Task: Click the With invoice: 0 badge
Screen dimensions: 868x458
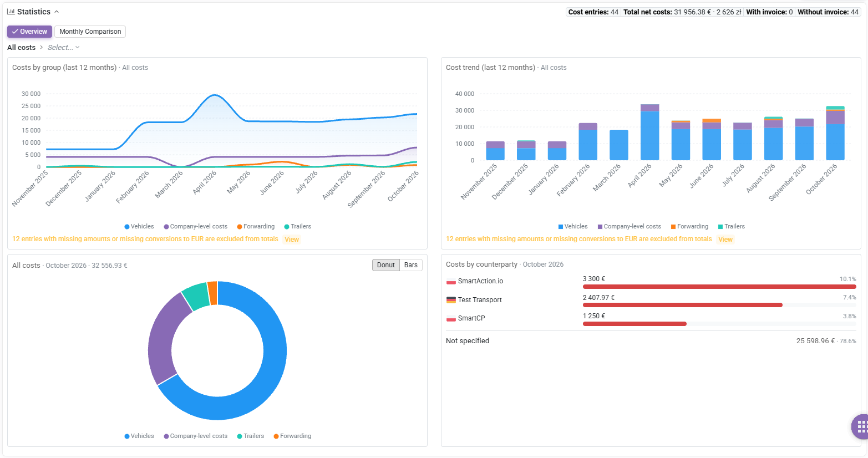Action: tap(769, 12)
